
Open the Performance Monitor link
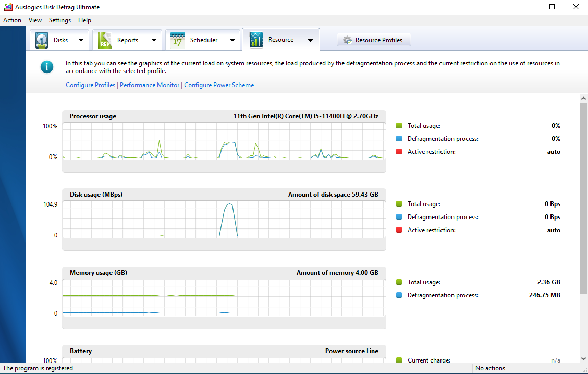click(150, 85)
